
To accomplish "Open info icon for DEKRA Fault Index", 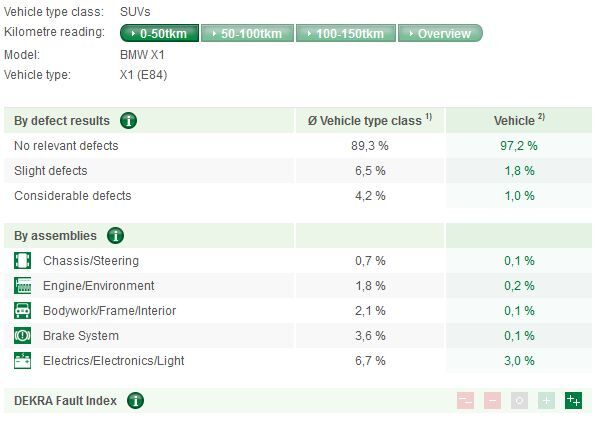I will click(x=135, y=401).
